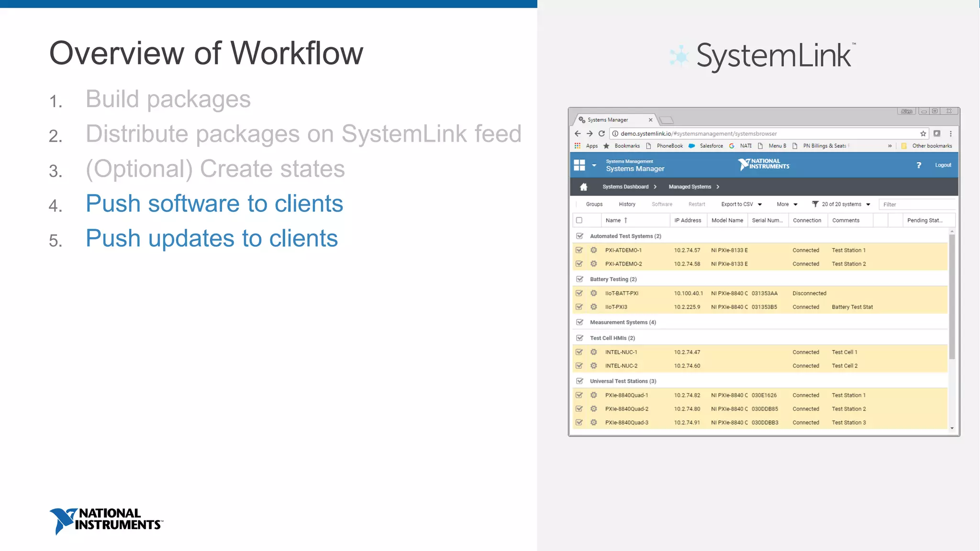Click the National Instruments logo in header
This screenshot has height=551, width=980.
click(x=764, y=165)
